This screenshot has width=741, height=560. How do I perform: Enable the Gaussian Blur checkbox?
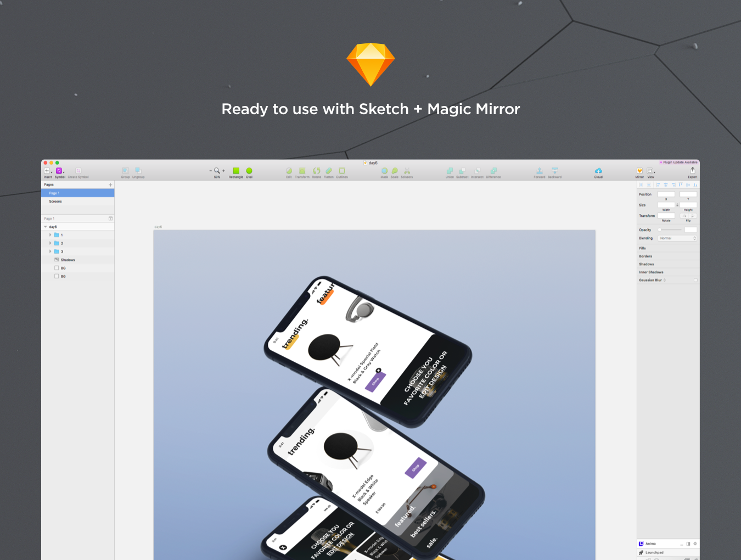click(695, 280)
